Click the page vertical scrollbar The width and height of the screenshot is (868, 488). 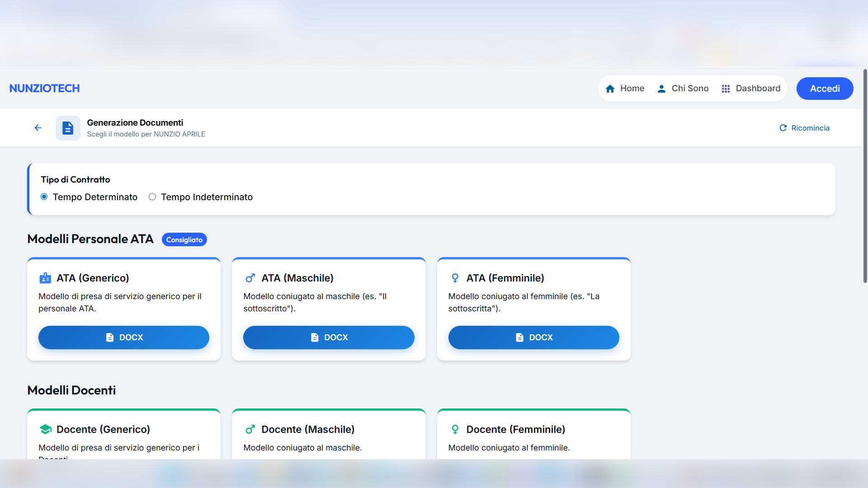coord(865,176)
